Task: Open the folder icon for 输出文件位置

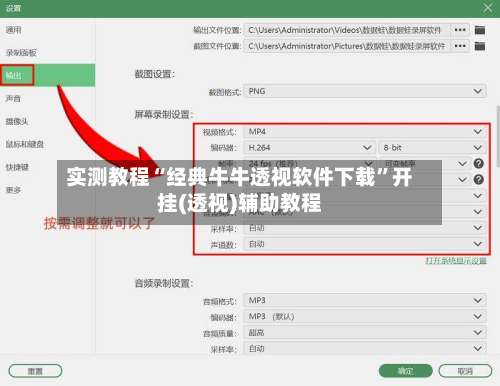Action: point(480,30)
